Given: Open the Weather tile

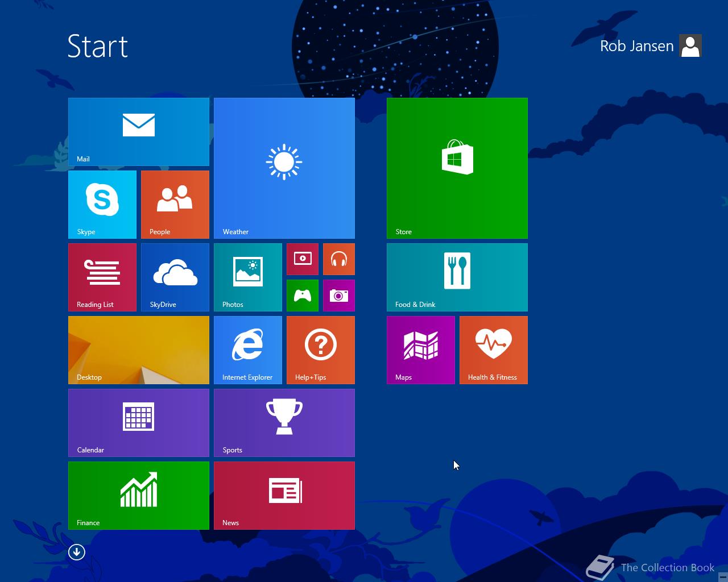Looking at the screenshot, I should (x=284, y=168).
